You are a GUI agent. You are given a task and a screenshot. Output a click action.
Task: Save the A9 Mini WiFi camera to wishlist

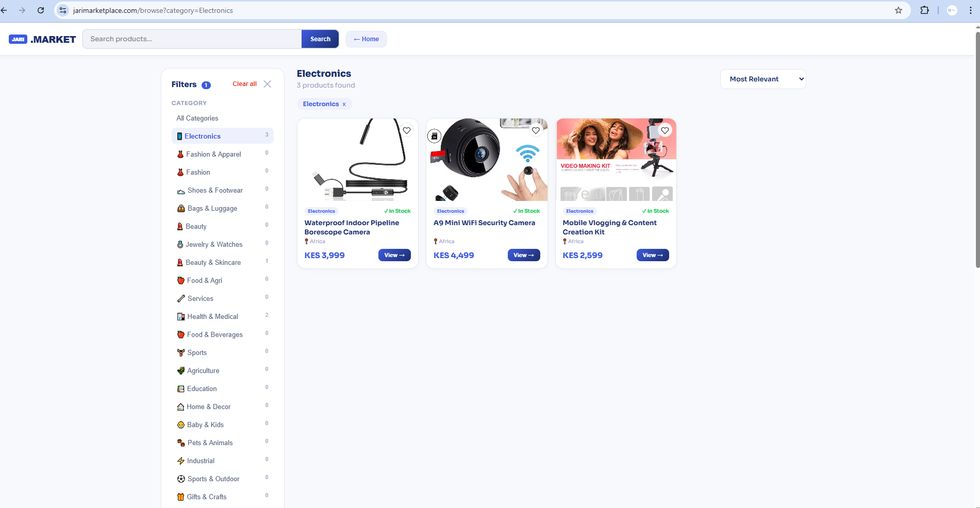click(x=536, y=130)
